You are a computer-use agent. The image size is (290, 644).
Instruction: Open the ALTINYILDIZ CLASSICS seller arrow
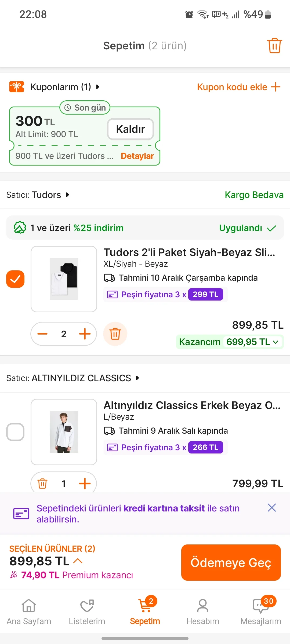pos(137,378)
